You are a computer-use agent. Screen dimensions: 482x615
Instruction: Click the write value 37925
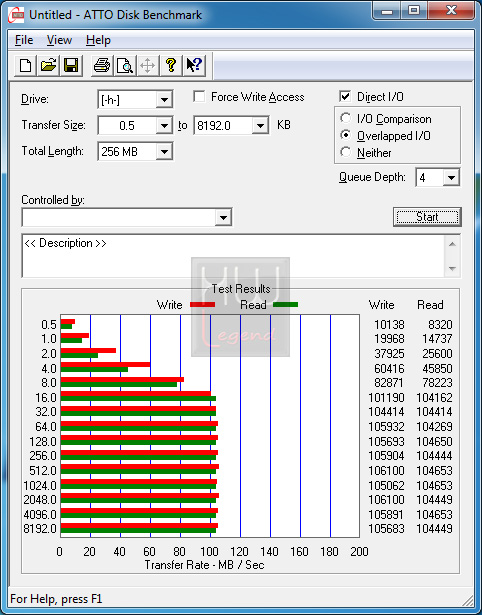[x=389, y=353]
